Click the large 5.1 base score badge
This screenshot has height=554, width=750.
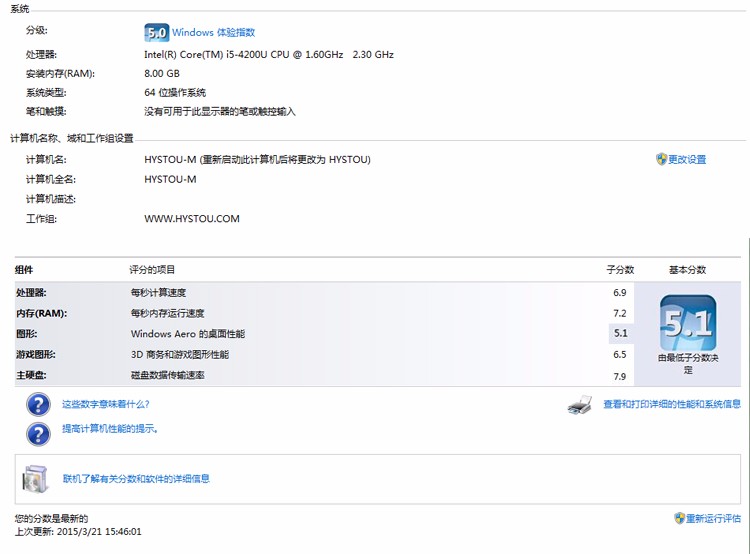point(688,323)
